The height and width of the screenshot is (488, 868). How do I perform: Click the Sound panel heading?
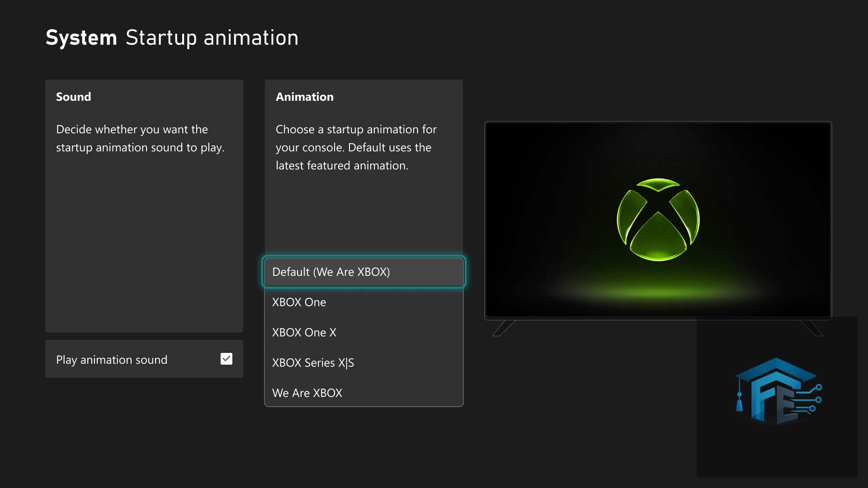pyautogui.click(x=74, y=97)
